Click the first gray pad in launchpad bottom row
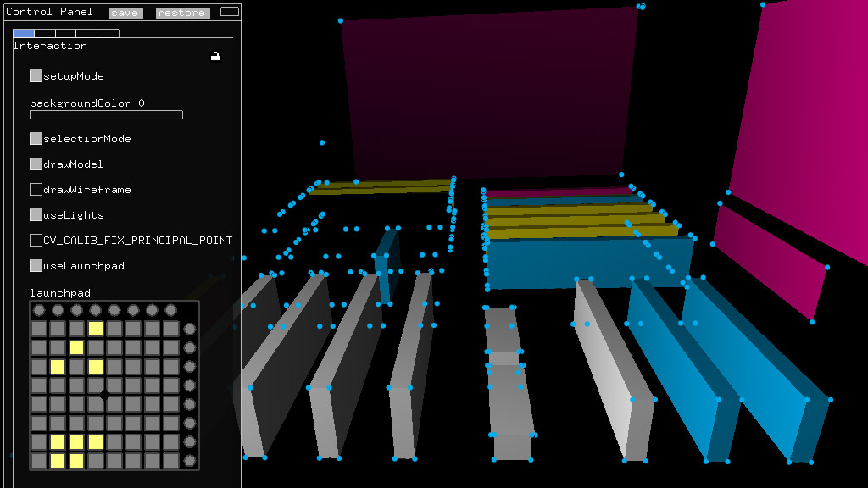This screenshot has height=488, width=868. (x=39, y=461)
